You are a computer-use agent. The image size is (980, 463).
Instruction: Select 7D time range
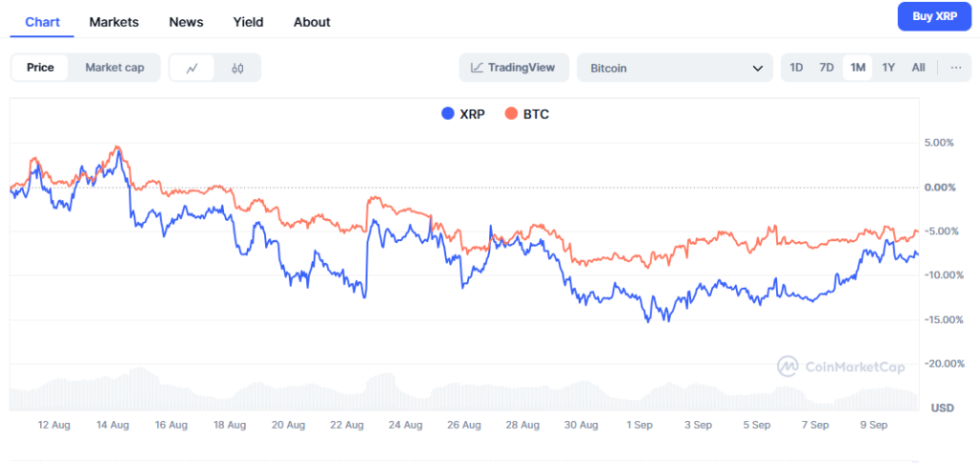point(827,67)
